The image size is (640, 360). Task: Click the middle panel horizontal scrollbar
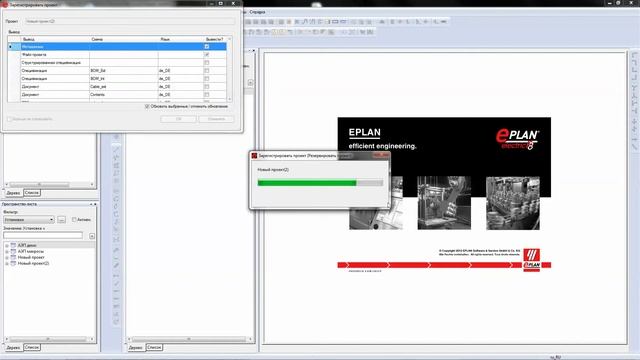coord(190,339)
